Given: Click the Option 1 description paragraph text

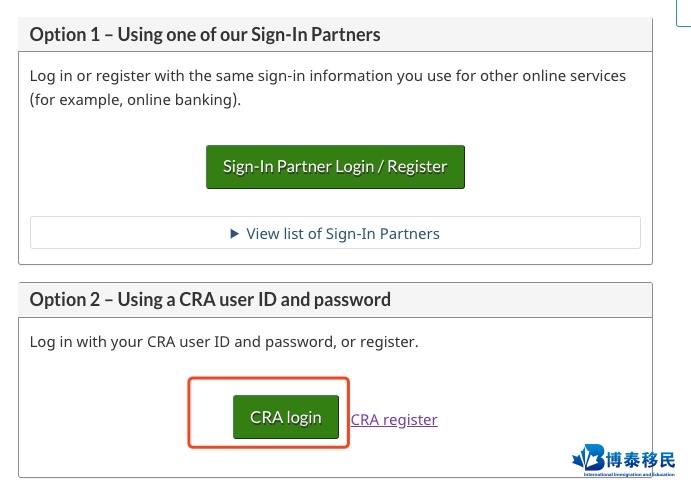Looking at the screenshot, I should pyautogui.click(x=327, y=88).
